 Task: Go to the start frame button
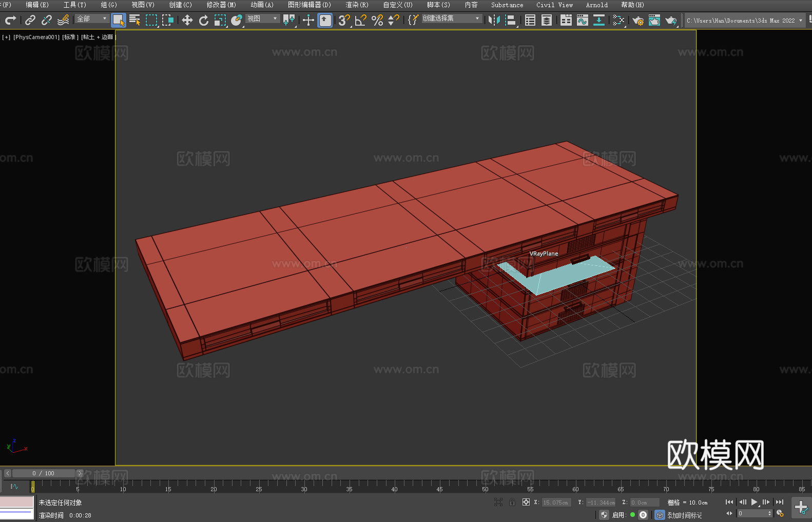pyautogui.click(x=729, y=502)
